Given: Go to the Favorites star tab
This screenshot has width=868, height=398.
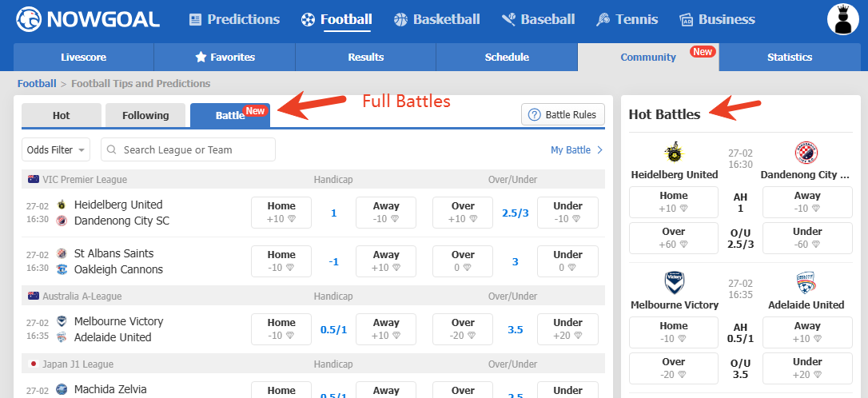Looking at the screenshot, I should 225,58.
